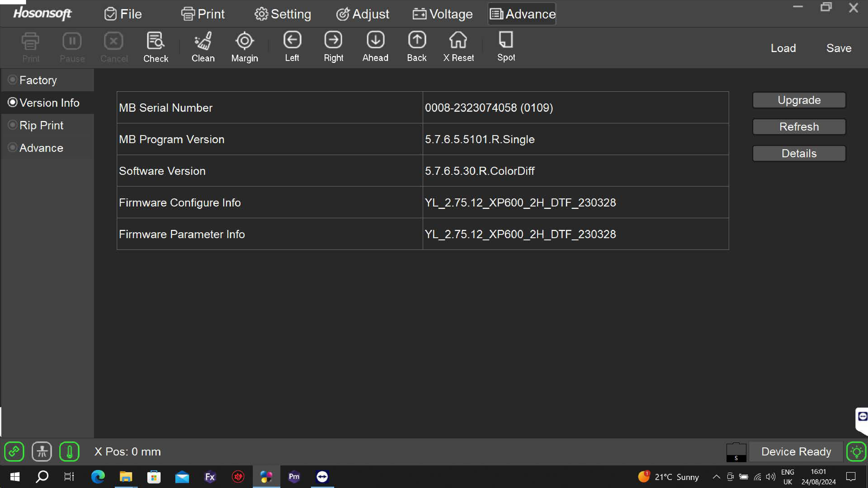Click the green thermometer status icon
This screenshot has width=868, height=488.
click(x=69, y=451)
